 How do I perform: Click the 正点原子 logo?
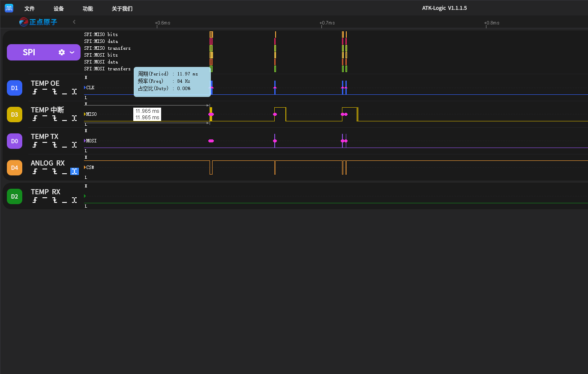pyautogui.click(x=38, y=22)
